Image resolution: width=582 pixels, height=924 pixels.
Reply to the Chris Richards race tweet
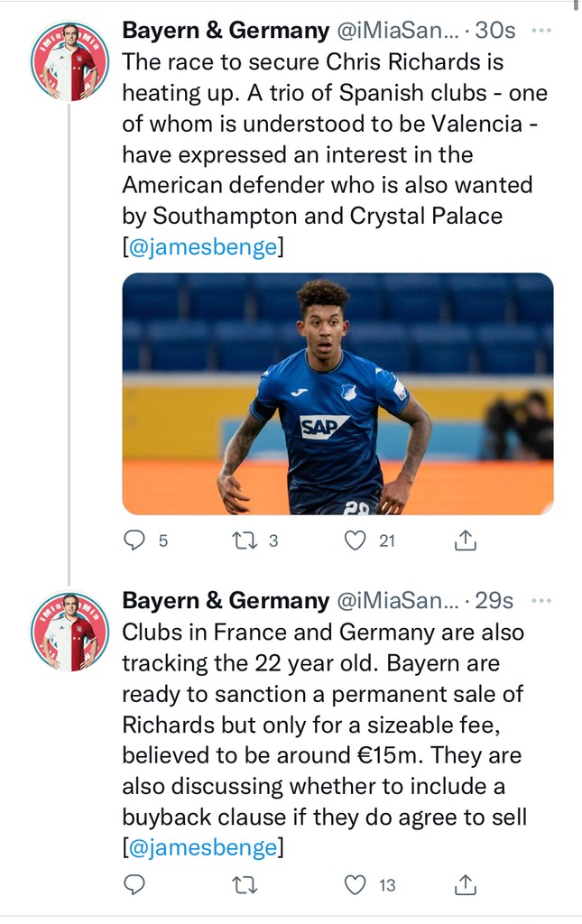(x=134, y=541)
